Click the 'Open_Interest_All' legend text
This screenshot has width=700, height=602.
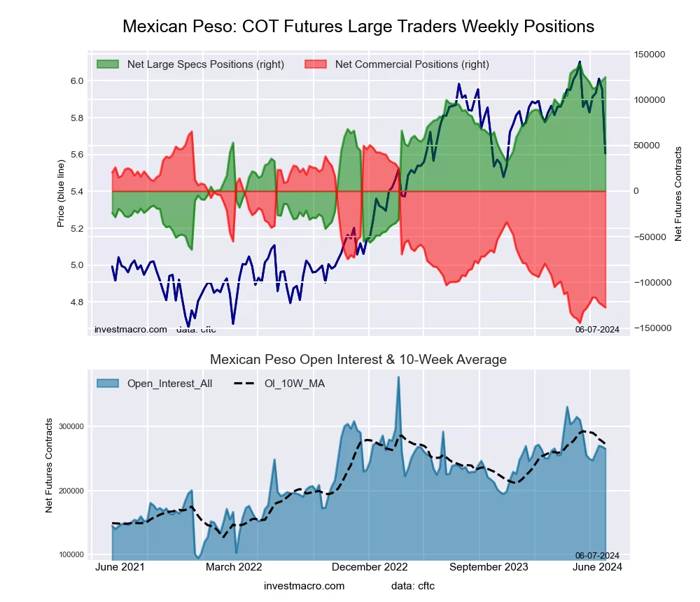169,383
